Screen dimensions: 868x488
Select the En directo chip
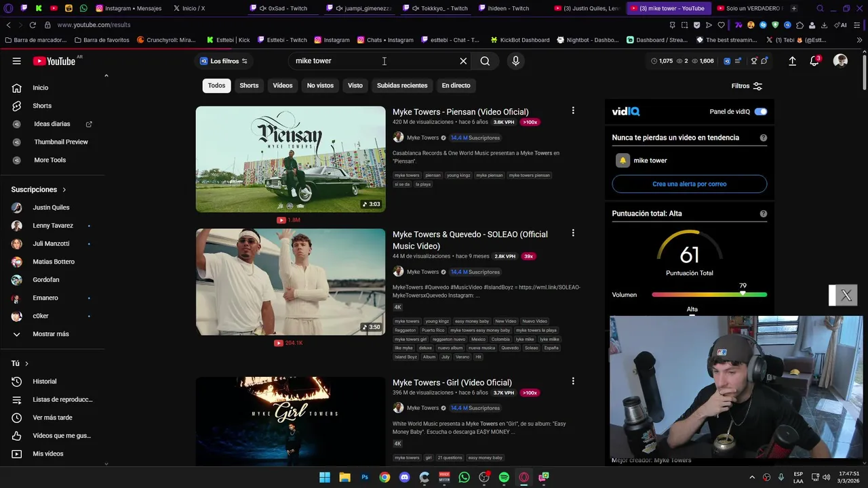pyautogui.click(x=456, y=85)
